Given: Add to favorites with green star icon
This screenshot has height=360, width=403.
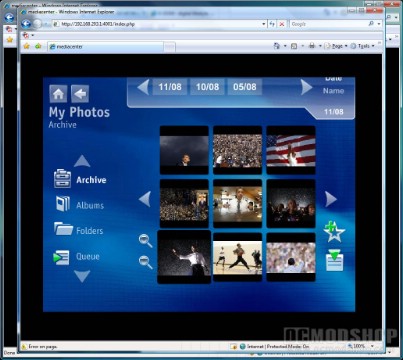Looking at the screenshot, I should [x=334, y=231].
